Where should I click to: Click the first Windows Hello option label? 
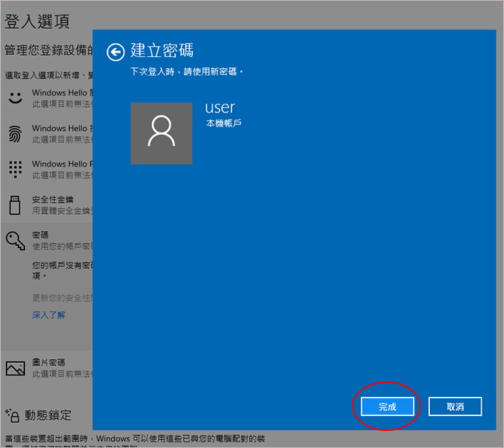(62, 93)
